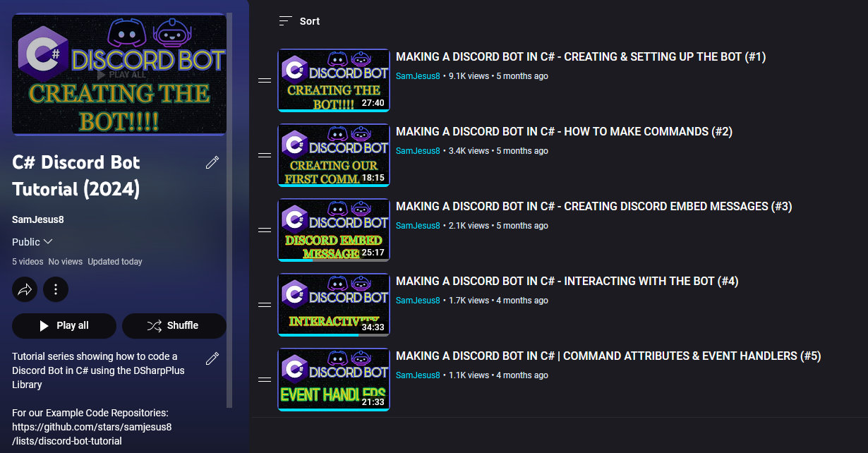Viewport: 868px width, 453px height.
Task: Click the 25:17 duration badge
Action: pyautogui.click(x=373, y=253)
